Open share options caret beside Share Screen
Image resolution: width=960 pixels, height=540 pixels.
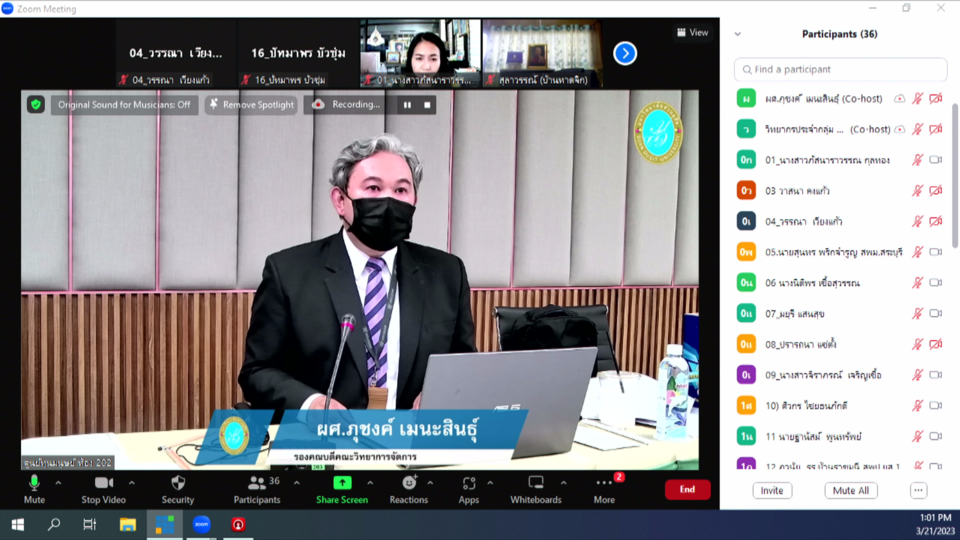coord(370,483)
